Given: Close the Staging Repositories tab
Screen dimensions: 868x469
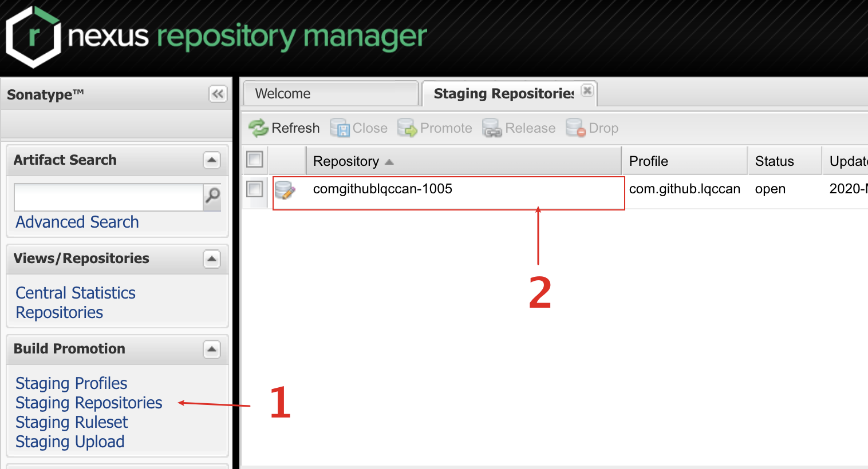Looking at the screenshot, I should [x=587, y=90].
